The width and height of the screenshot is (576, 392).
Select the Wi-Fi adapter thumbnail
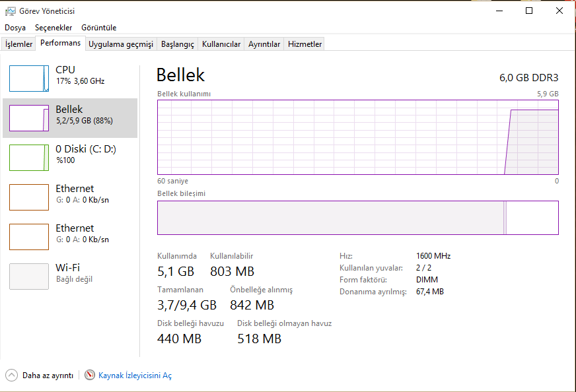coord(29,277)
